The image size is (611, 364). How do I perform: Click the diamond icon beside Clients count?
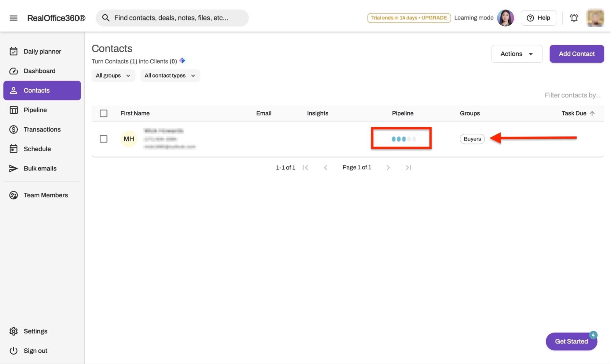pyautogui.click(x=182, y=61)
